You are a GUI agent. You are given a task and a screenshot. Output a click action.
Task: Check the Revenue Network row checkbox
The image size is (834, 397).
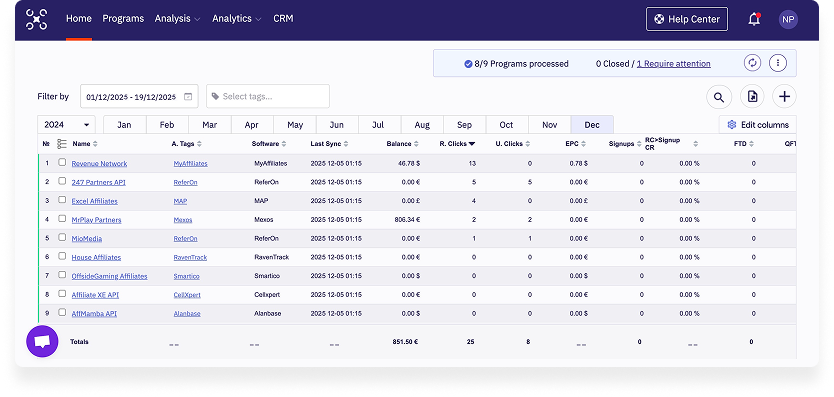[62, 163]
